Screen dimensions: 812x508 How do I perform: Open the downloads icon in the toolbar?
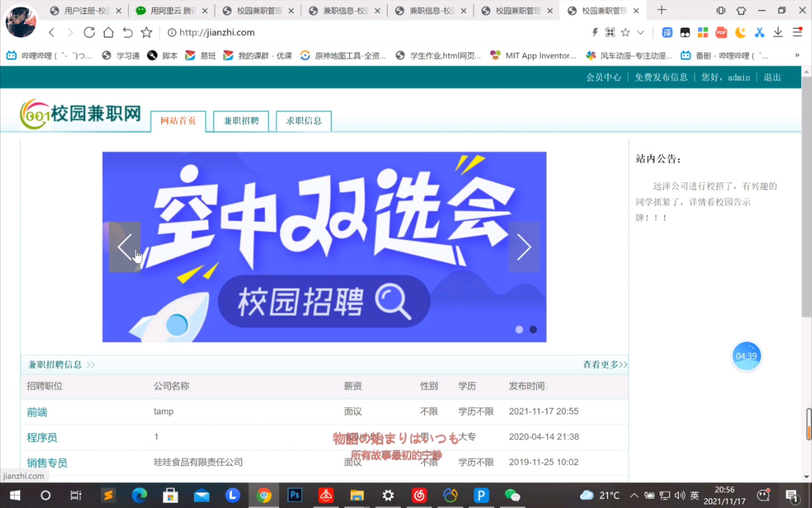coord(778,32)
